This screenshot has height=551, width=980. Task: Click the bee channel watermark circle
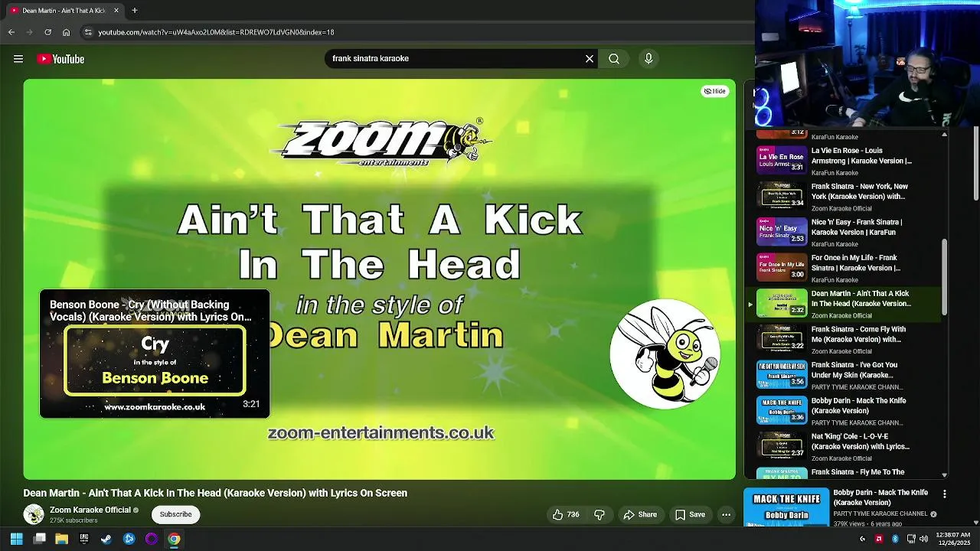(x=665, y=354)
